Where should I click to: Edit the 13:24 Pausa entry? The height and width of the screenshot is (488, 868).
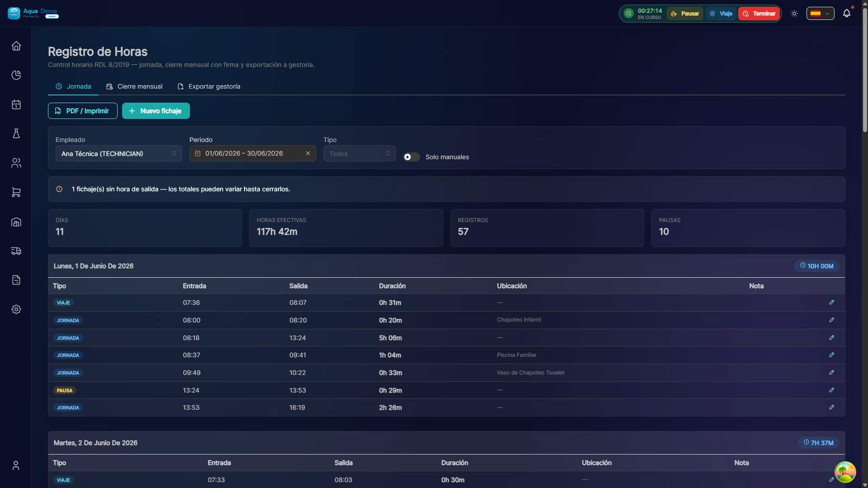pyautogui.click(x=831, y=390)
